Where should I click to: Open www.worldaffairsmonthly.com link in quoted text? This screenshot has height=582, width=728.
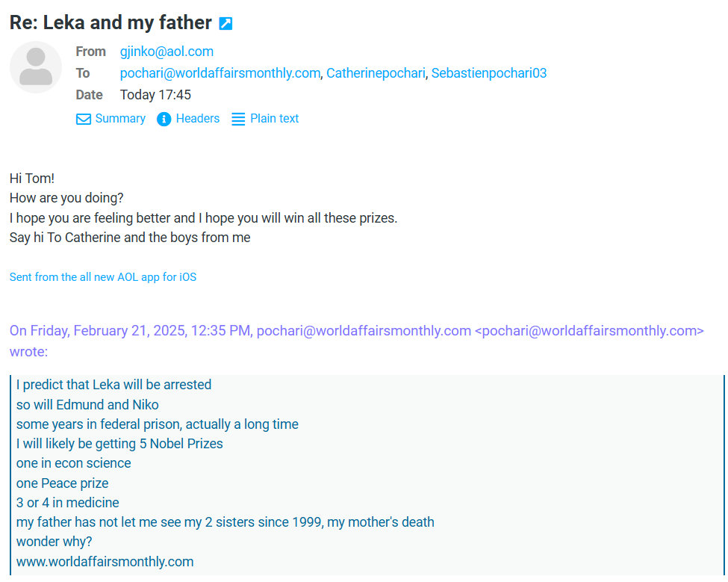click(105, 561)
